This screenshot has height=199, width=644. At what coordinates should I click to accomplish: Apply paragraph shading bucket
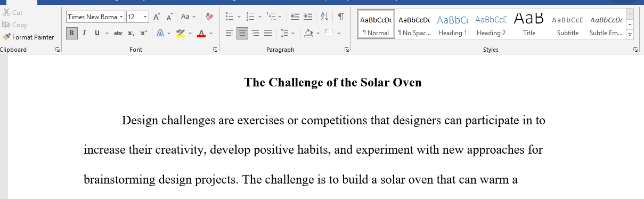308,33
